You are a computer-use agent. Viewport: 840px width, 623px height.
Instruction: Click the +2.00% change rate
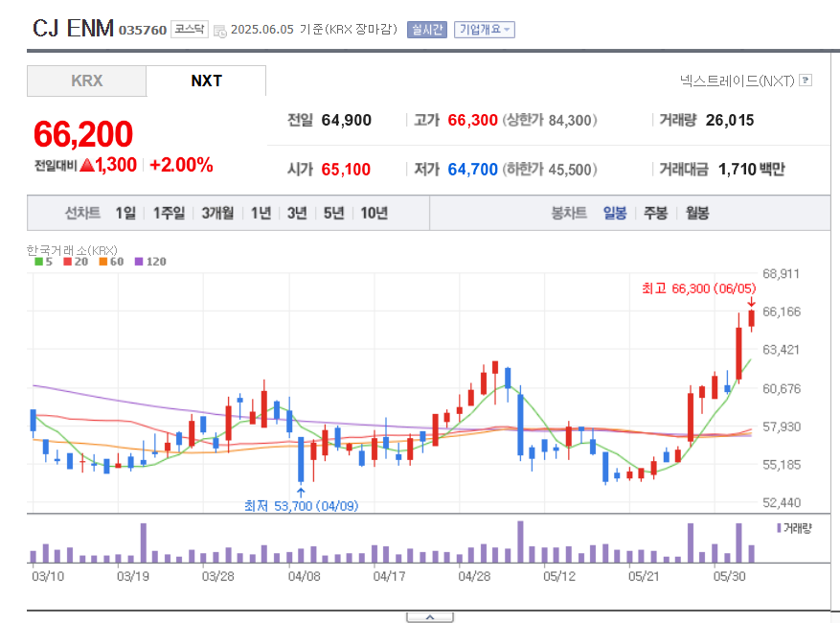181,165
